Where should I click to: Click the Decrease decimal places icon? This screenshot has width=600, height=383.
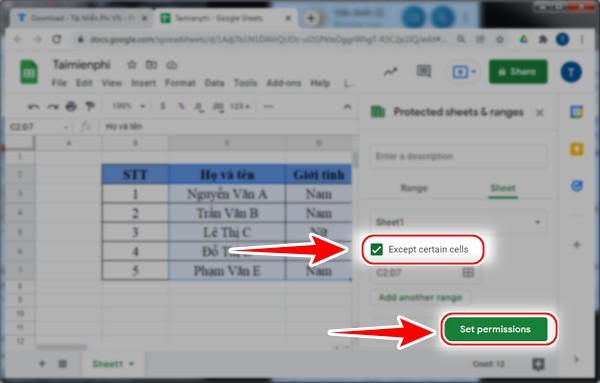click(199, 107)
